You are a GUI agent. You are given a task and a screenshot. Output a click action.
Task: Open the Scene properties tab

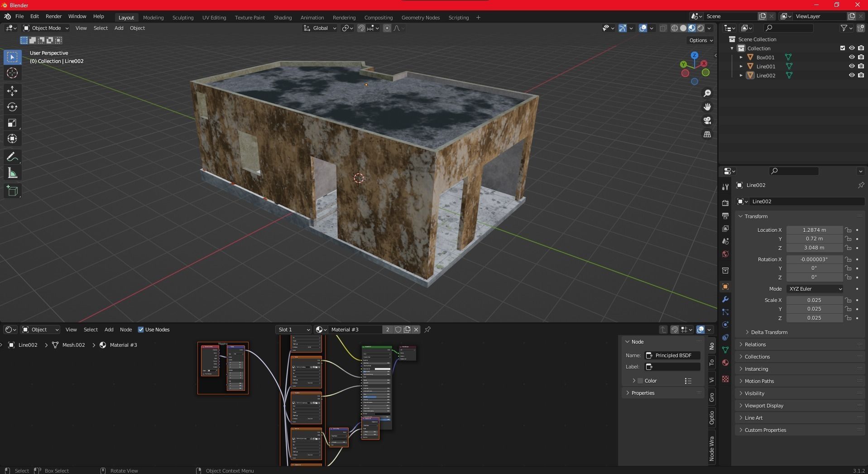tap(725, 241)
